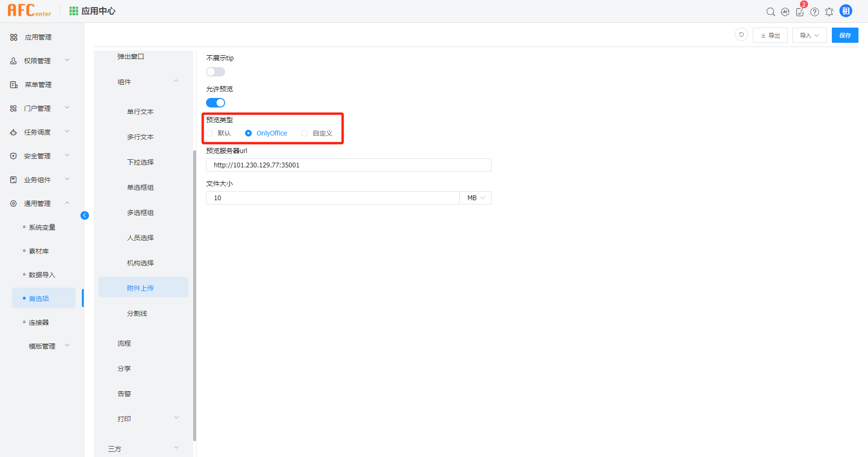This screenshot has width=868, height=457.
Task: Select the 自定义 preview type radio
Action: point(305,133)
